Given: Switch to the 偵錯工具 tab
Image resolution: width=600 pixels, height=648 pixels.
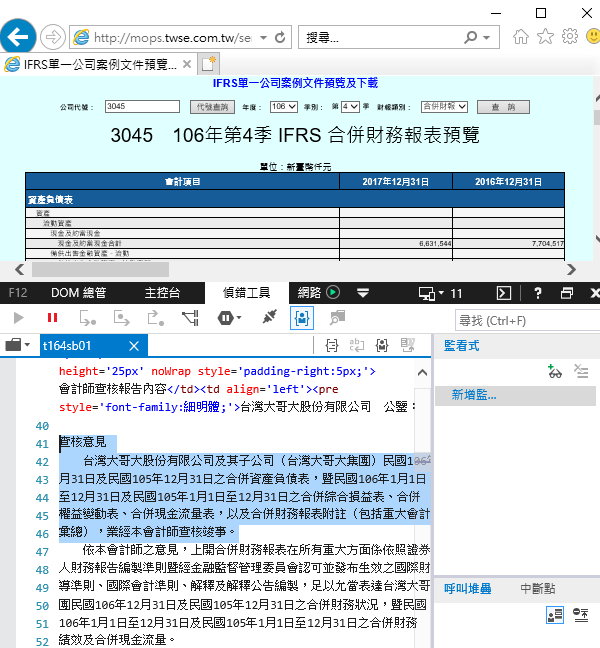Looking at the screenshot, I should coord(247,293).
